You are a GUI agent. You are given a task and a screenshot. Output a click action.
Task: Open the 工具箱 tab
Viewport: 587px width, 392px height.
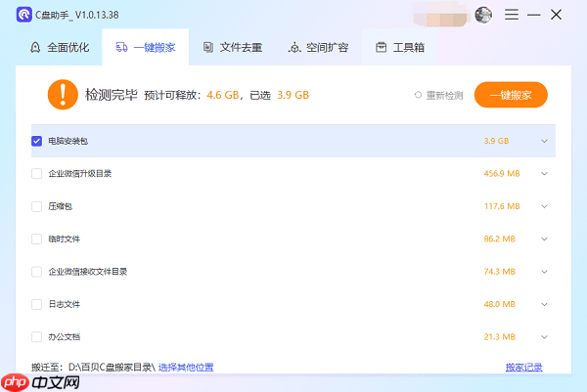pyautogui.click(x=400, y=48)
